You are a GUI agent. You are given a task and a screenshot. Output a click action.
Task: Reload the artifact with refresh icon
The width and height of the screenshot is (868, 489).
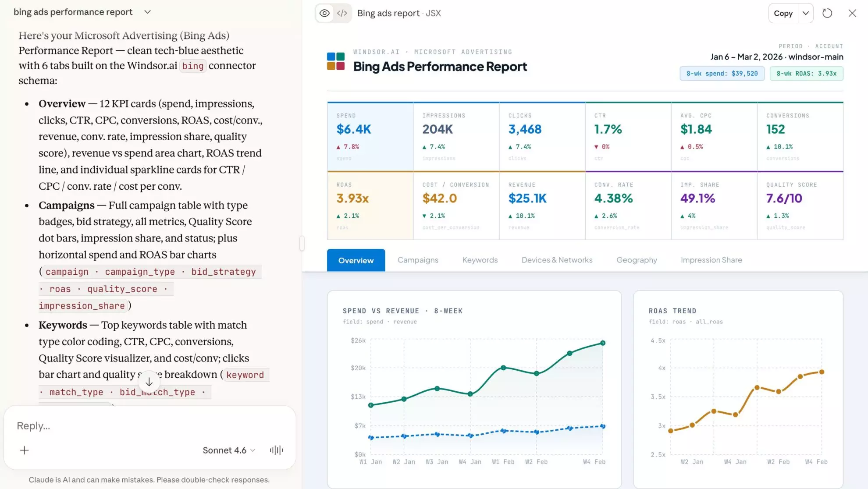827,13
